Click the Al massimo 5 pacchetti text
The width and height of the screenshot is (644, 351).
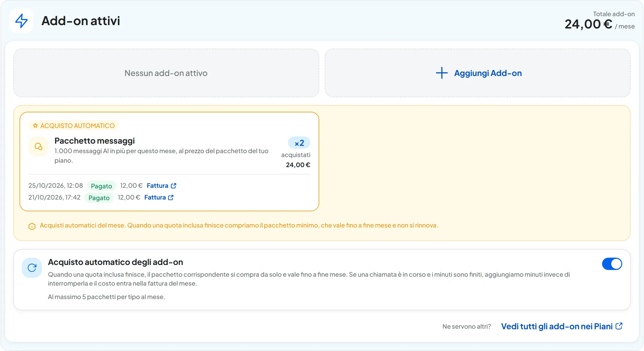pyautogui.click(x=106, y=297)
